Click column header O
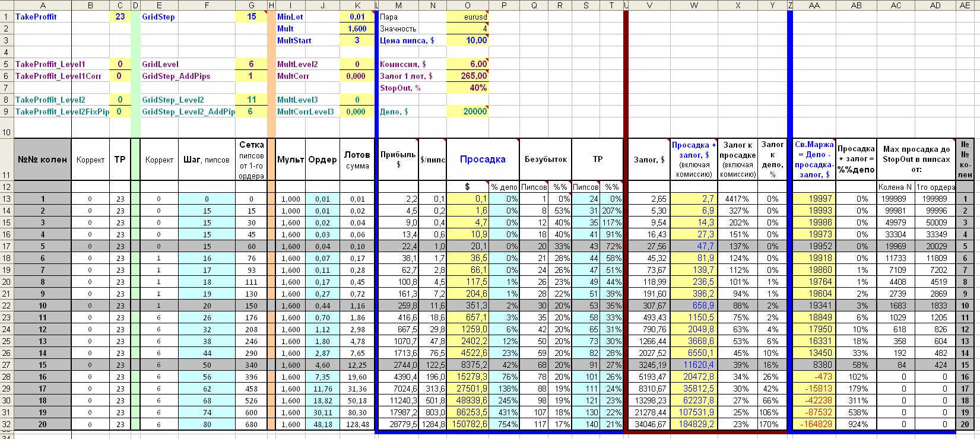The height and width of the screenshot is (439, 980). pos(467,5)
